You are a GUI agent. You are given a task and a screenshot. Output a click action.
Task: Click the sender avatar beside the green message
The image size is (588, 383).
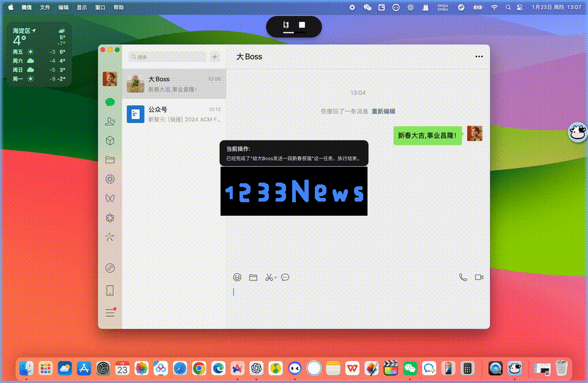point(474,134)
